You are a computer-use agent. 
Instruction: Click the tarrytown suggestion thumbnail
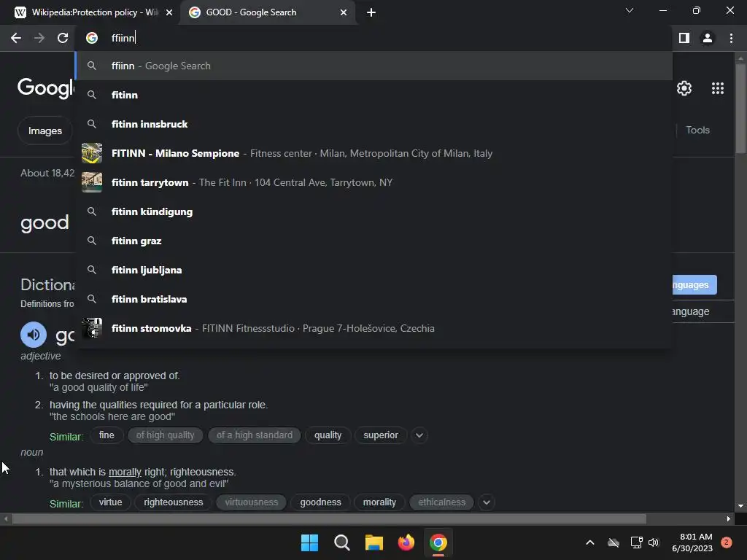(92, 182)
